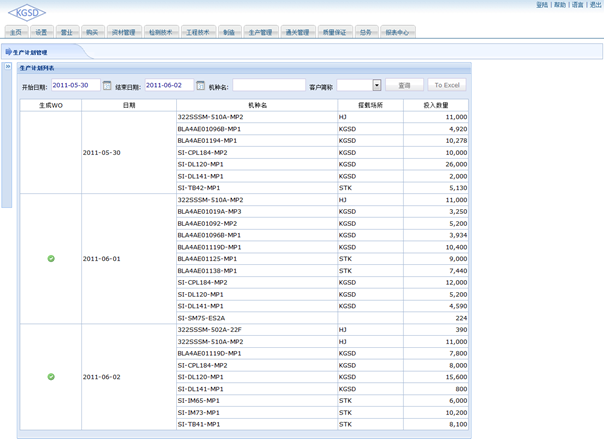
Task: Select the 2011-06-01 date cell
Action: click(x=129, y=259)
